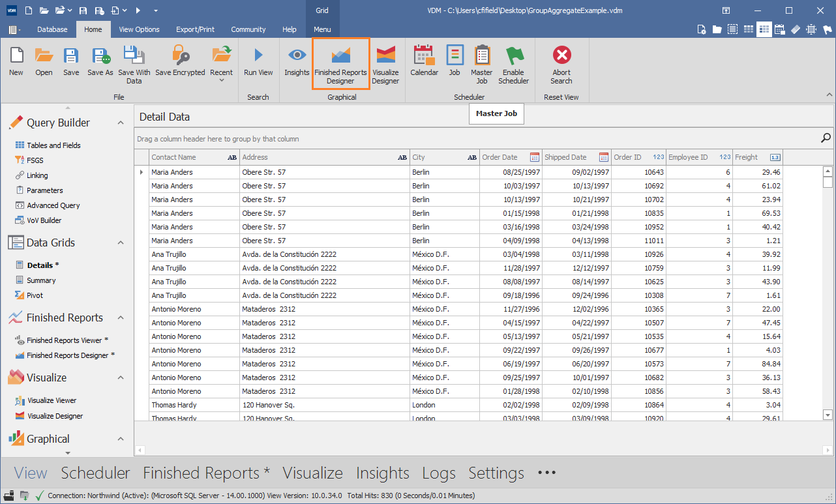The width and height of the screenshot is (836, 504).
Task: Open the Recent files dropdown
Action: click(221, 64)
